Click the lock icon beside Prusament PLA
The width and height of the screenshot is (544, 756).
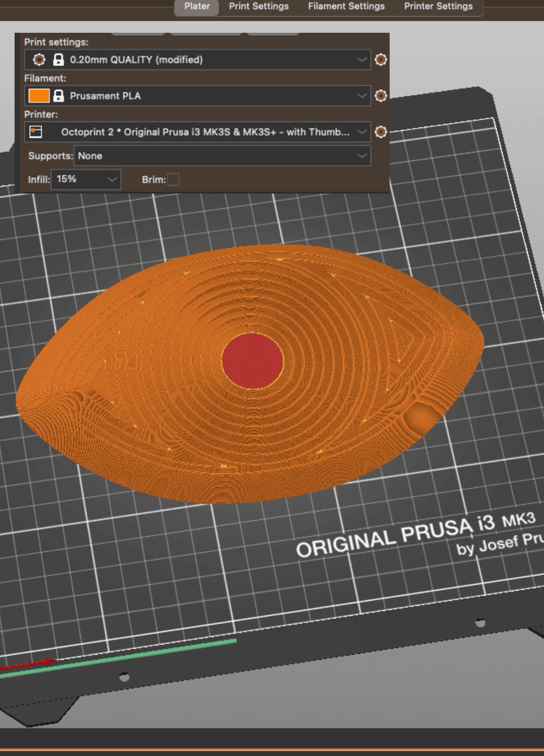coord(58,96)
